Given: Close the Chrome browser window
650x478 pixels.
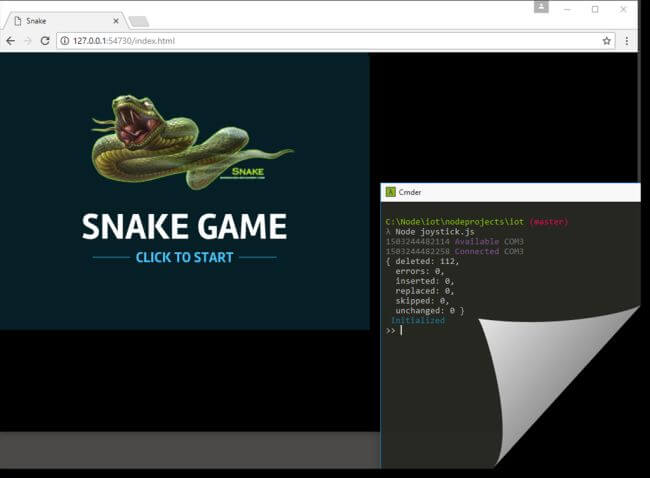Looking at the screenshot, I should click(623, 9).
